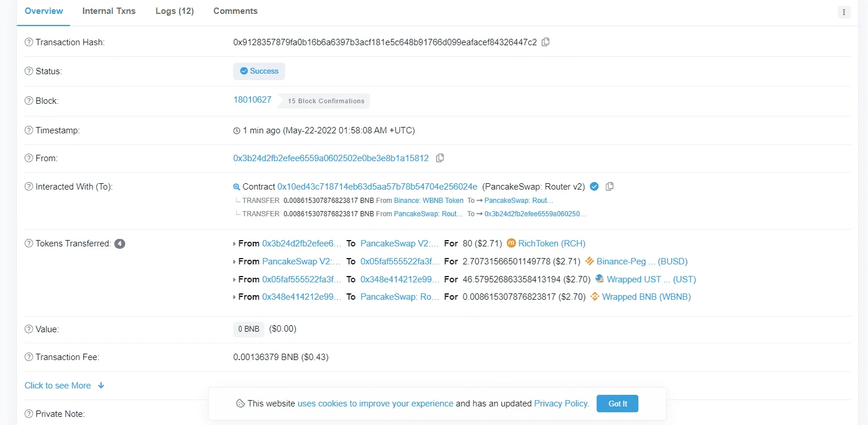The width and height of the screenshot is (868, 425).
Task: Click the verified blue checkmark badge
Action: coord(594,186)
